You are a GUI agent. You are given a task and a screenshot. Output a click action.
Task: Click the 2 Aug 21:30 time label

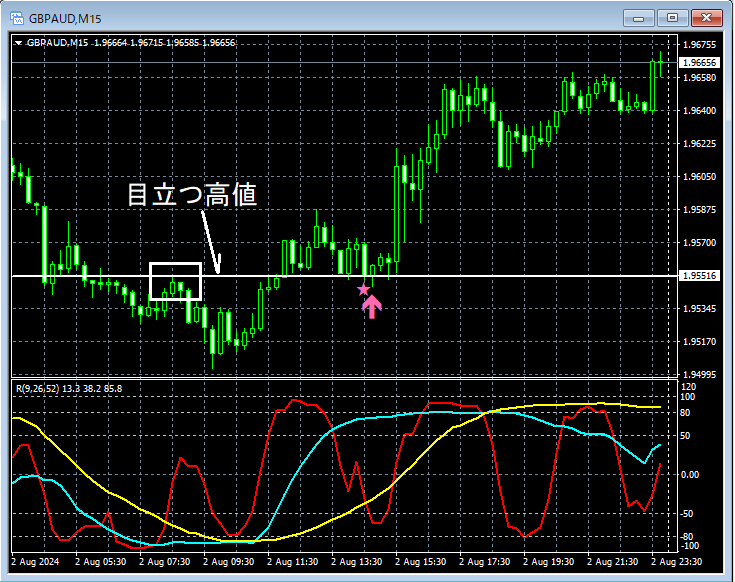(612, 562)
